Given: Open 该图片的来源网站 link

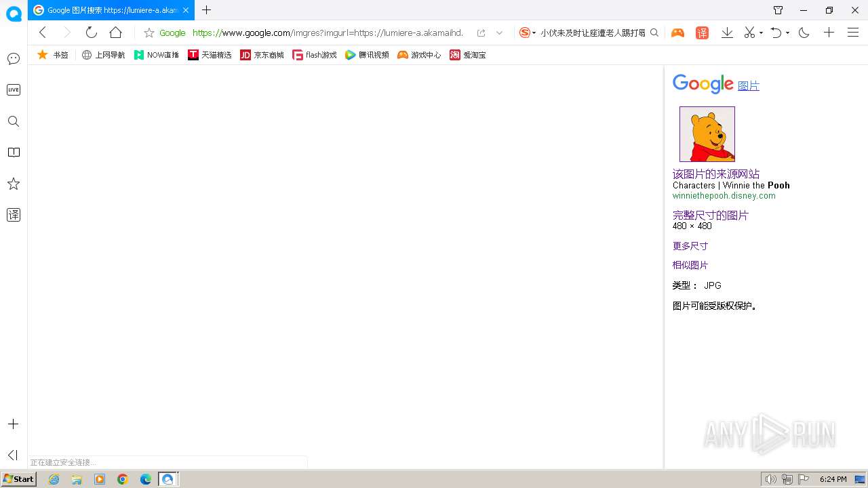Looking at the screenshot, I should 716,174.
